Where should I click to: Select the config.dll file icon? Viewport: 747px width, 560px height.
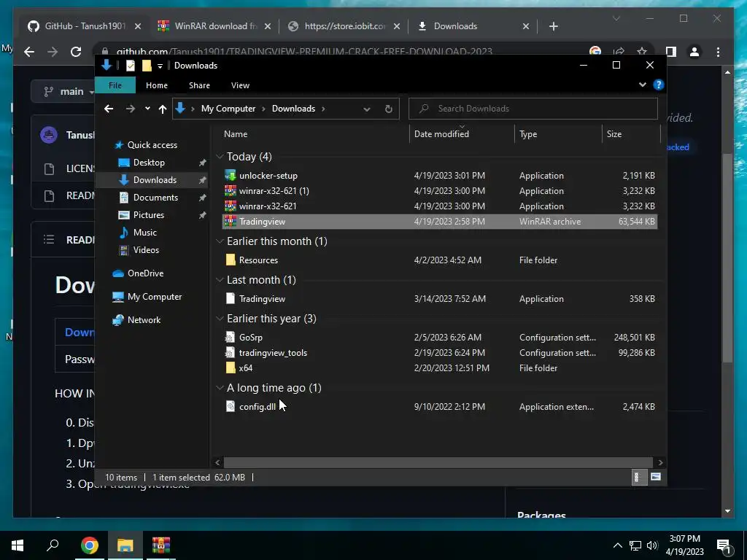(x=230, y=406)
